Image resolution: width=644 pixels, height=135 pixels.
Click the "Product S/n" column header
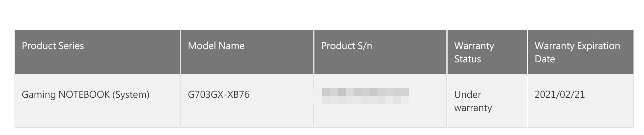coord(346,46)
